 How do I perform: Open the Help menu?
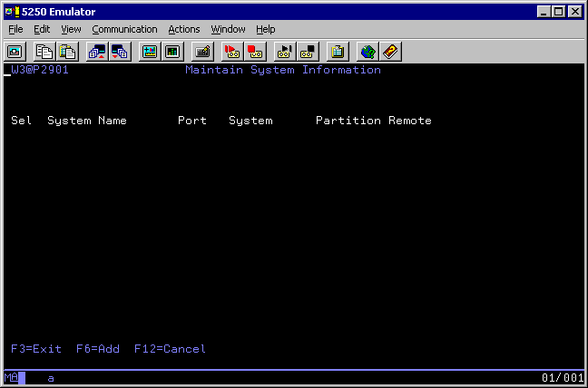(266, 29)
